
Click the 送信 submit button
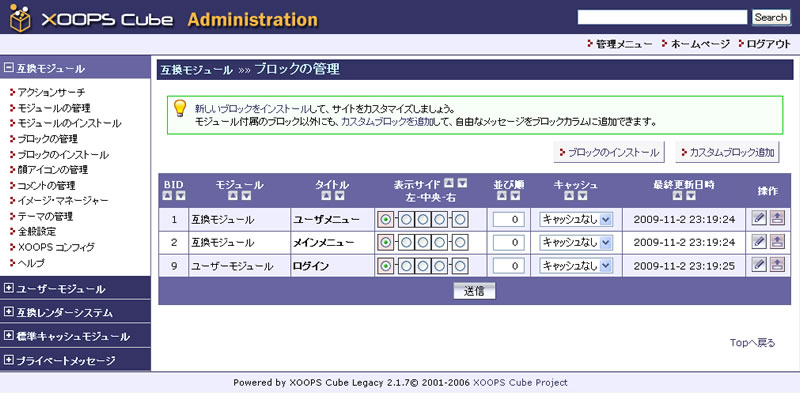[x=474, y=291]
